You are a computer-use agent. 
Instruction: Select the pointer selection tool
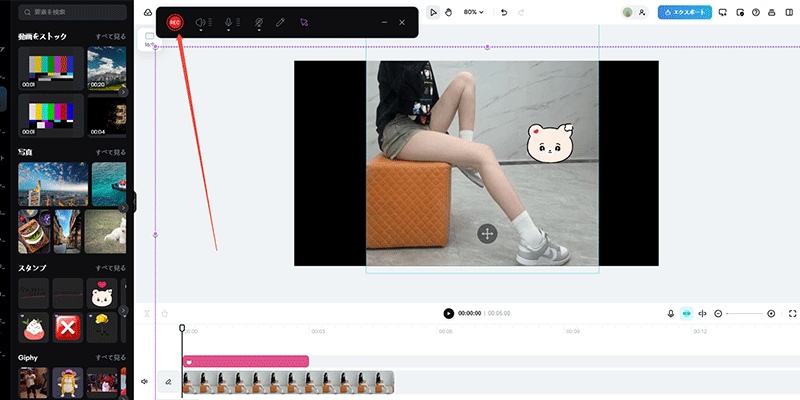pyautogui.click(x=433, y=12)
